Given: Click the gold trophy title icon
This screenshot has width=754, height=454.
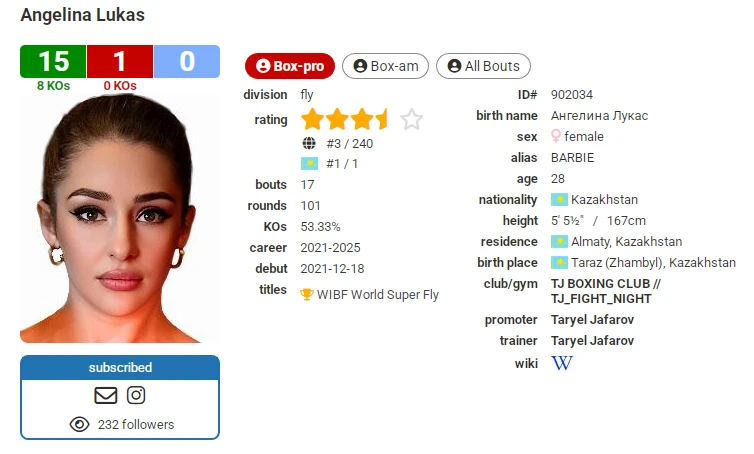Looking at the screenshot, I should coord(306,294).
